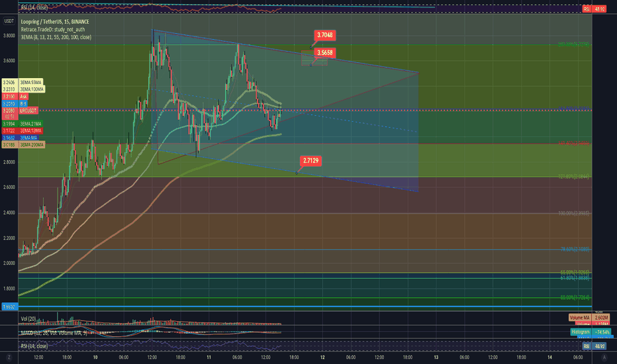Click the 78.60% Fibonacci level label

575,249
